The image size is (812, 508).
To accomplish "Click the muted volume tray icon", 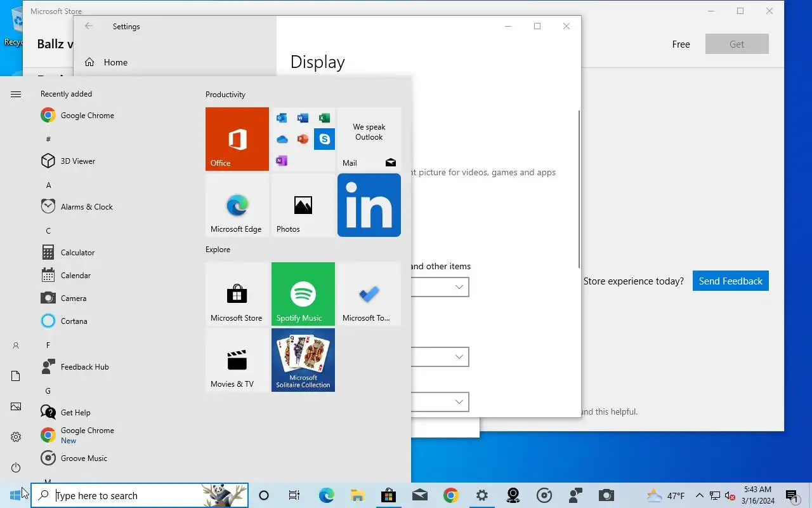I will pyautogui.click(x=730, y=495).
